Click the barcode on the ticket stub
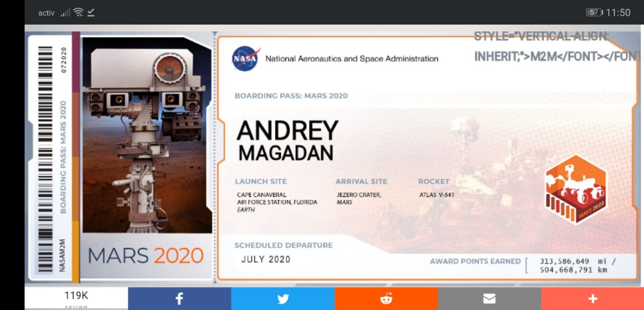The image size is (644, 310). (x=46, y=160)
